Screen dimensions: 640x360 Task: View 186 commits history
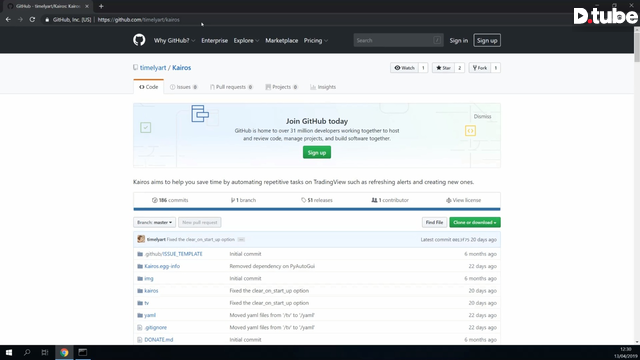click(x=170, y=200)
